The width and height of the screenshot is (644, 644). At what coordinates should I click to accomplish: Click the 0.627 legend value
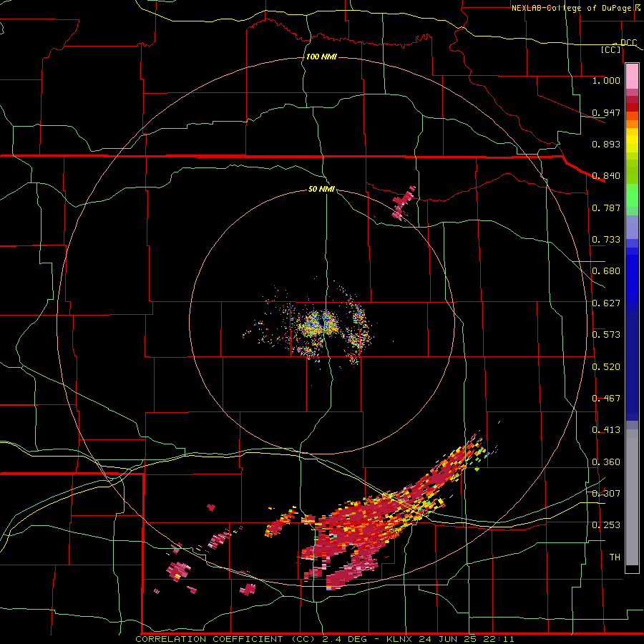(x=606, y=303)
